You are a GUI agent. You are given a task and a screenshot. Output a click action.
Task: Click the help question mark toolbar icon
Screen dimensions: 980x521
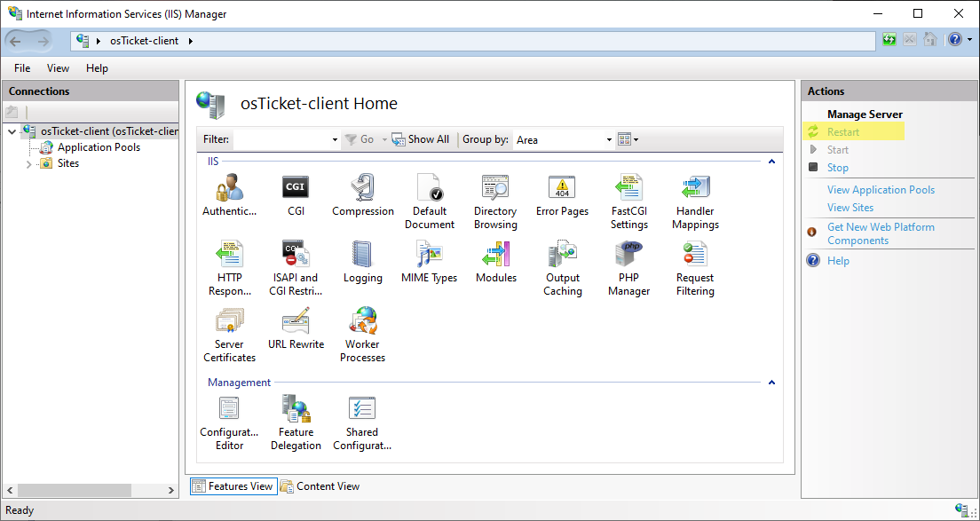[955, 39]
